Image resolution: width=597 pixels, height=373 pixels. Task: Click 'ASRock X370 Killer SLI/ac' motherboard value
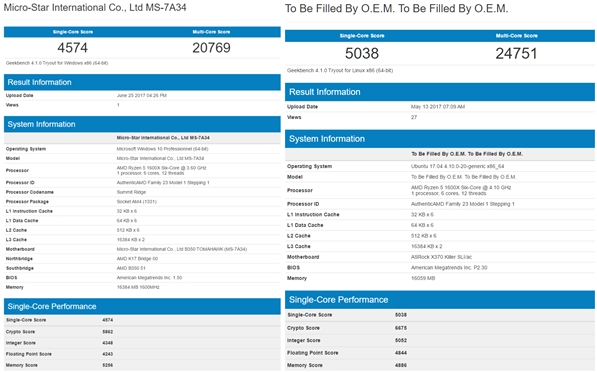(441, 257)
